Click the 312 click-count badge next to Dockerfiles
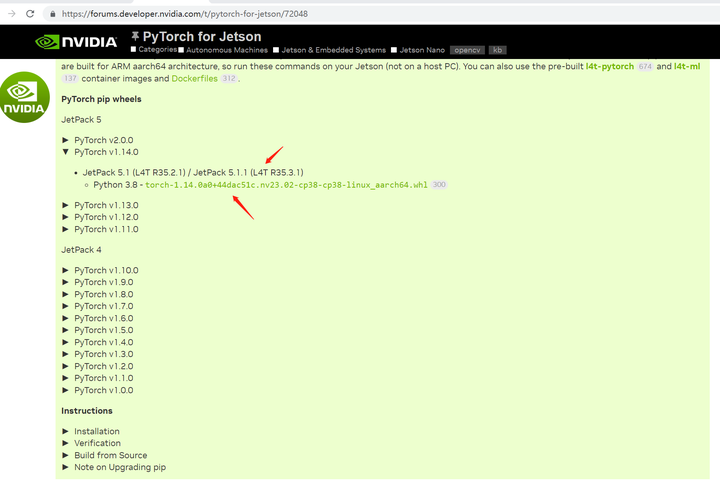The image size is (720, 491). pos(229,79)
